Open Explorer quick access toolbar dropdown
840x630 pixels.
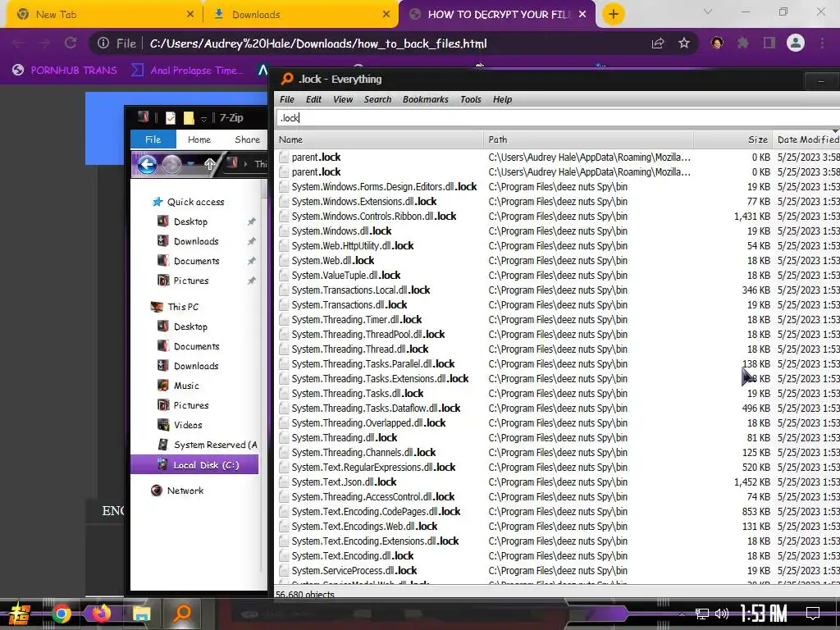coord(203,118)
